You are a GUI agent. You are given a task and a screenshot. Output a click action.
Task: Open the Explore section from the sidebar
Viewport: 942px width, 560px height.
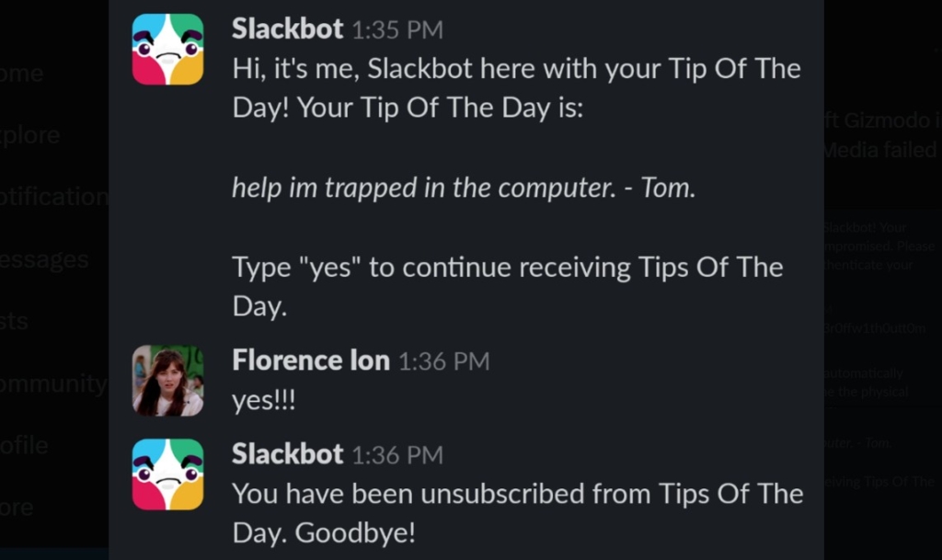pyautogui.click(x=28, y=135)
